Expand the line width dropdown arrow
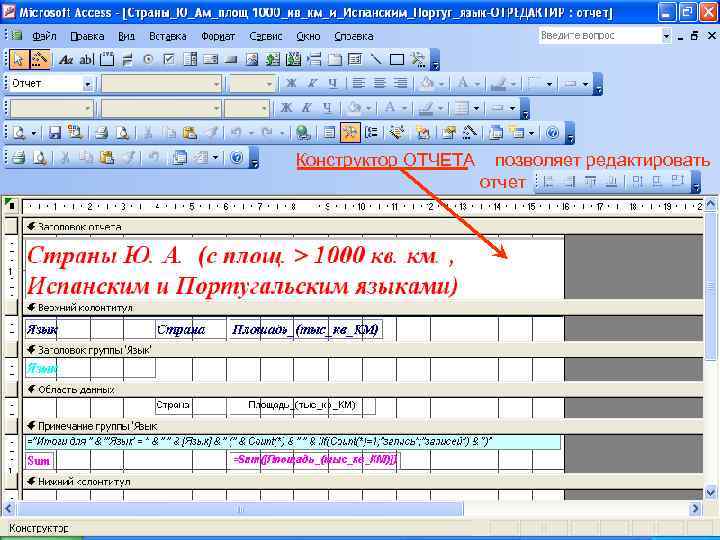Viewport: 720px width, 540px height. tap(549, 84)
